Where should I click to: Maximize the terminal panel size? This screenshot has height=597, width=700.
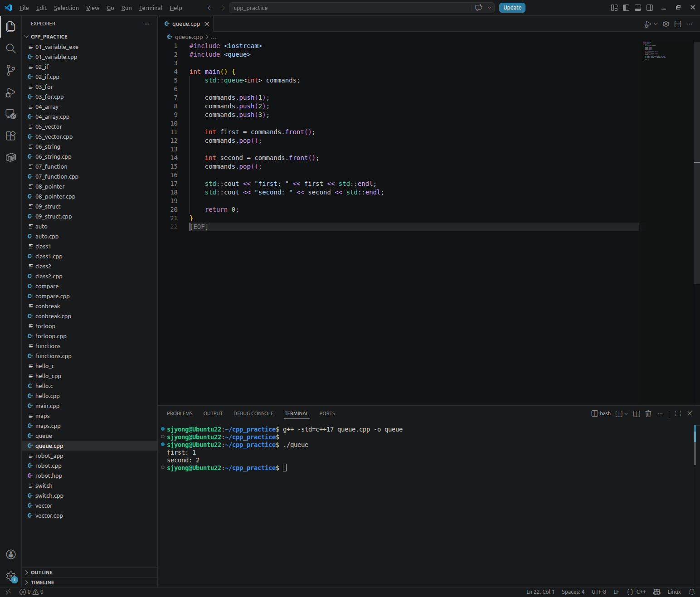pyautogui.click(x=678, y=413)
